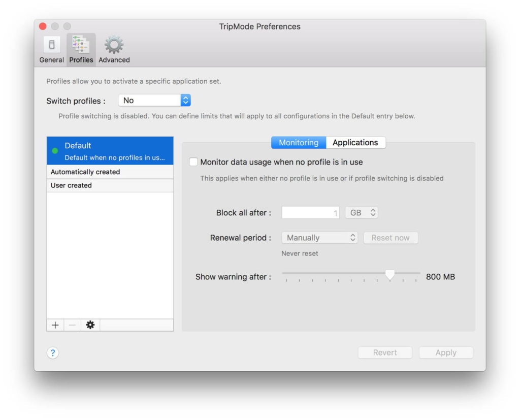
Task: Click the Reset now button
Action: [391, 238]
